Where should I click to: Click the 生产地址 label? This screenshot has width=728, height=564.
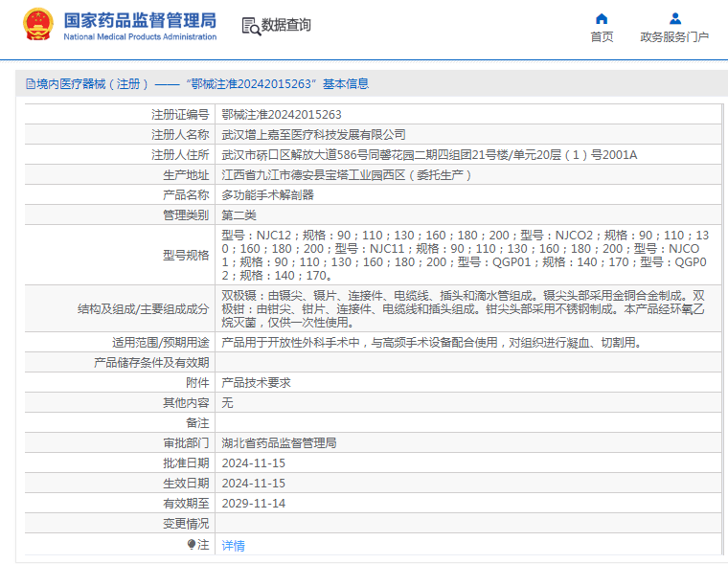coord(186,175)
